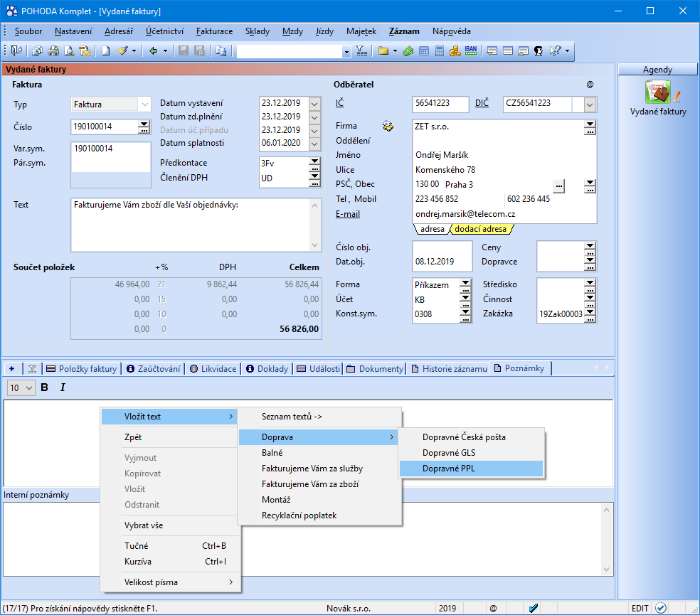Viewport: 700px width, 615px height.
Task: Click the first calculator toolbar icon
Action: 424,51
